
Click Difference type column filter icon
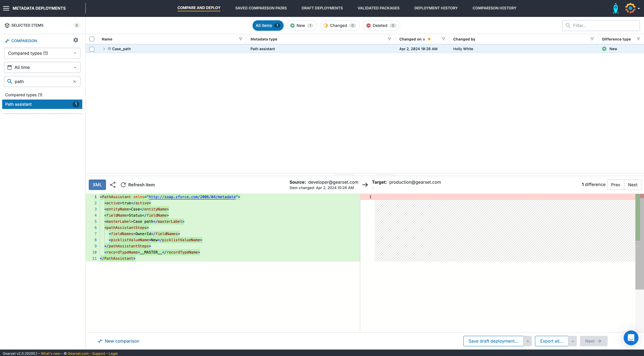[638, 39]
